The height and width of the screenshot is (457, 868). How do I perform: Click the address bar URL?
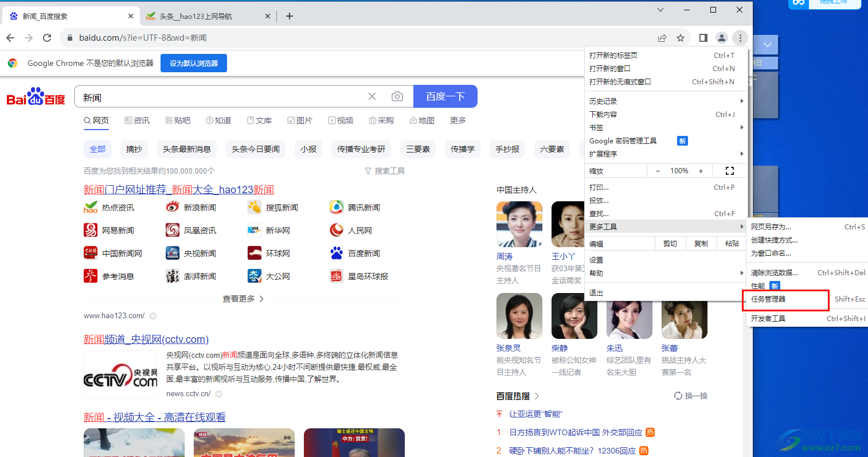tap(143, 38)
